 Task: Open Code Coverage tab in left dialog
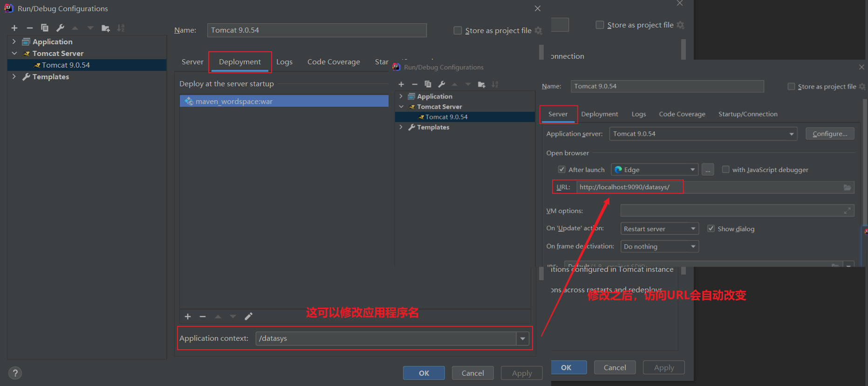(x=334, y=62)
